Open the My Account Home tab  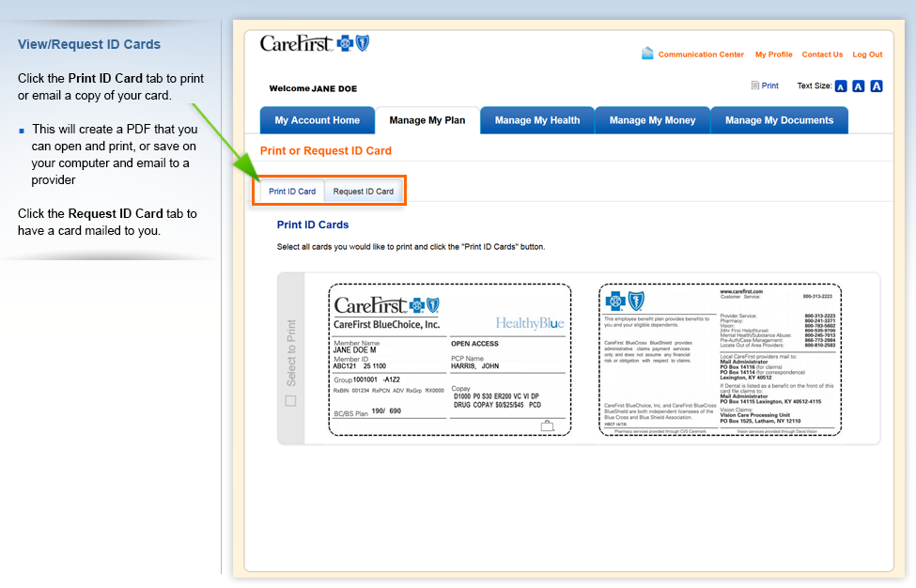(318, 120)
